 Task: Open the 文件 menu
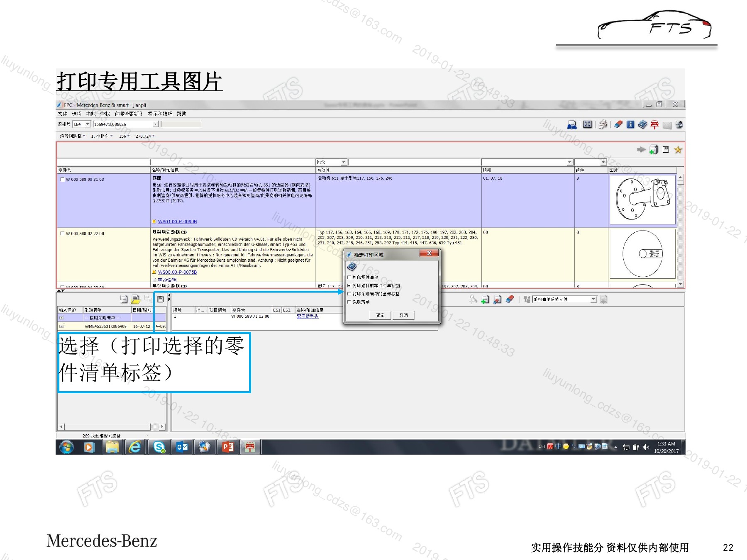pyautogui.click(x=63, y=114)
